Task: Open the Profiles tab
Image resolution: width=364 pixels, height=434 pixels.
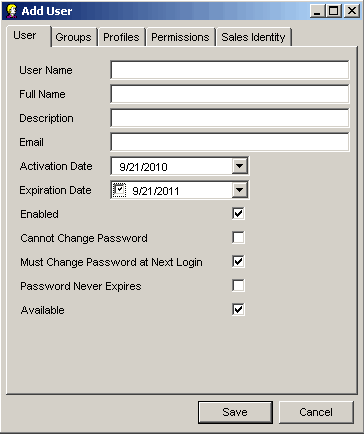Action: 121,37
